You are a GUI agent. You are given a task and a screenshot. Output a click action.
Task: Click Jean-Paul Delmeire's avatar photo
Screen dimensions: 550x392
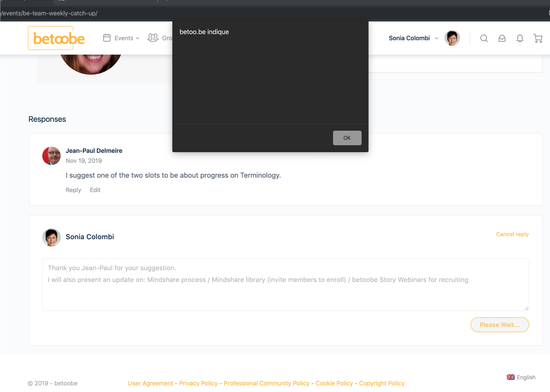(51, 156)
